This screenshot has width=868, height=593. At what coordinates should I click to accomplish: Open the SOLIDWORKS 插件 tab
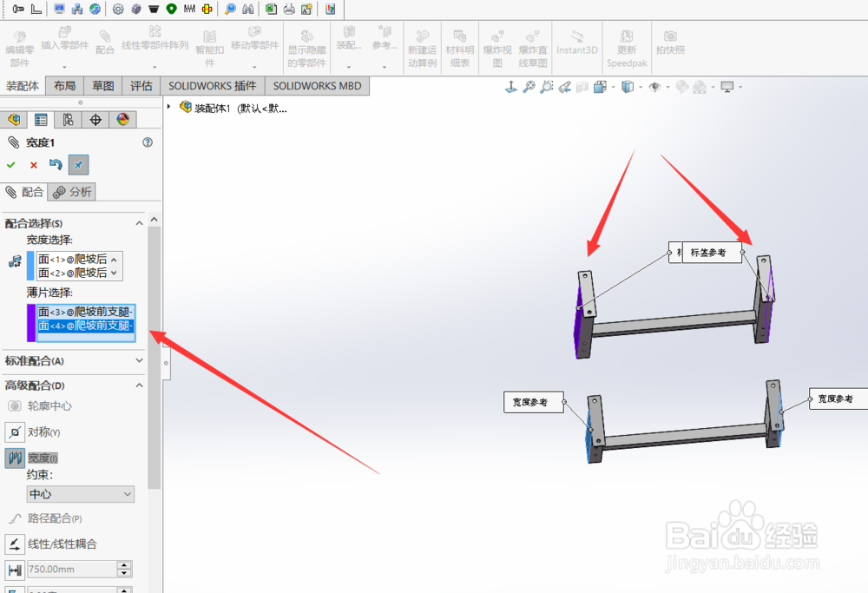(x=213, y=86)
